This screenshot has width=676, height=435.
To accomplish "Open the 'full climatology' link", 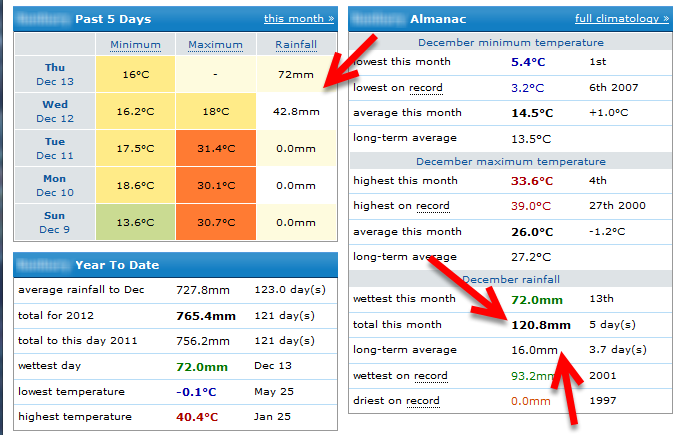I will [621, 18].
